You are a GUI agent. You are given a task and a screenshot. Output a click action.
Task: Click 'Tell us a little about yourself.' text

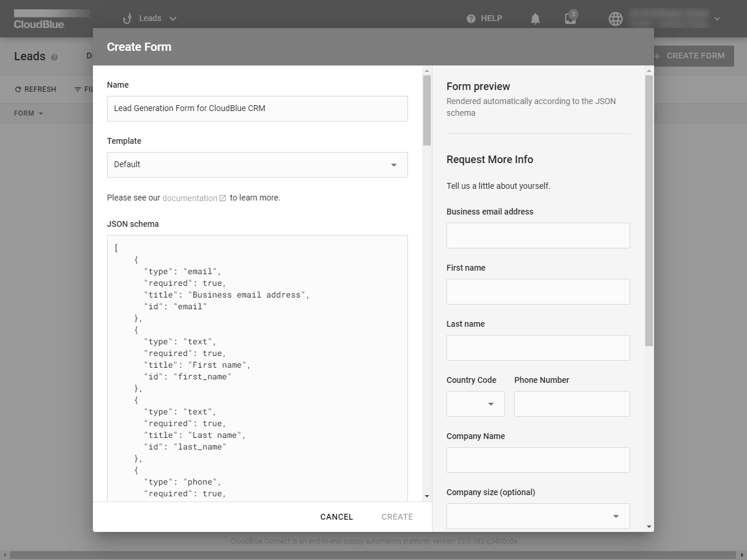coord(499,186)
